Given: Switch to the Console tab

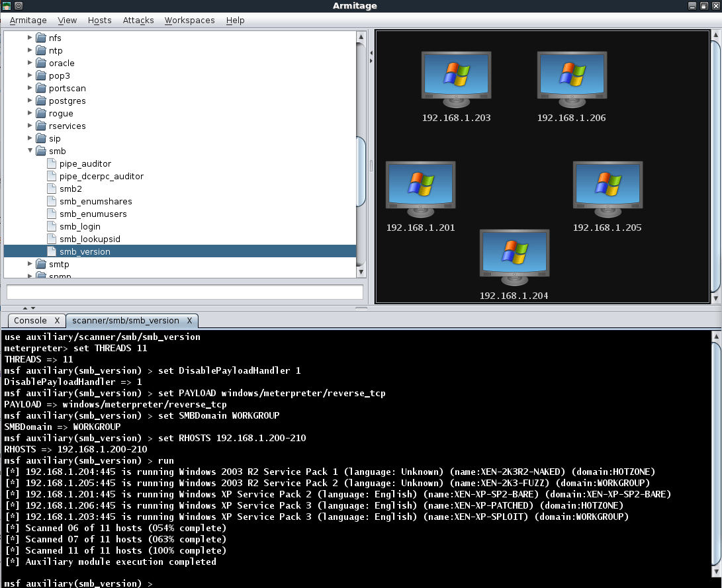Looking at the screenshot, I should [x=30, y=321].
